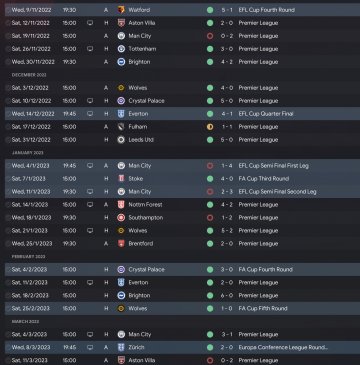Select the Wed. 4/1/2023 Man City semi final row

[182, 166]
